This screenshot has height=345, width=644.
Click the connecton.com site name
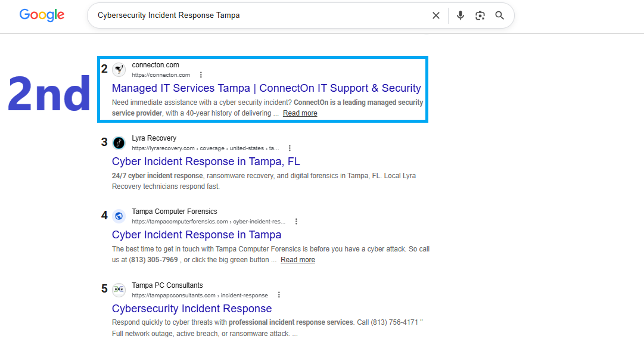coord(155,65)
